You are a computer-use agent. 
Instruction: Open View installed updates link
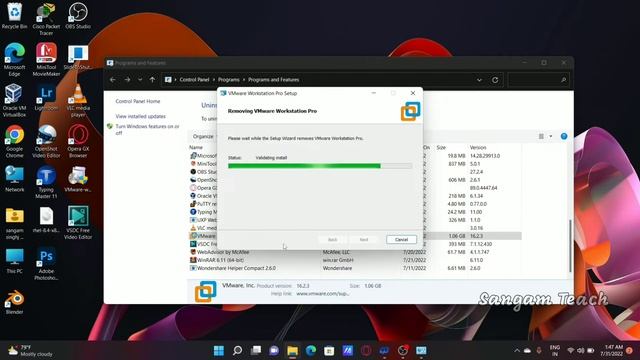tap(140, 116)
